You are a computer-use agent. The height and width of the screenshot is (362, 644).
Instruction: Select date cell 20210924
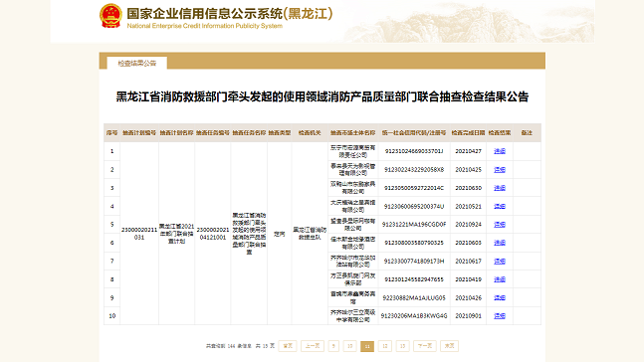click(468, 225)
